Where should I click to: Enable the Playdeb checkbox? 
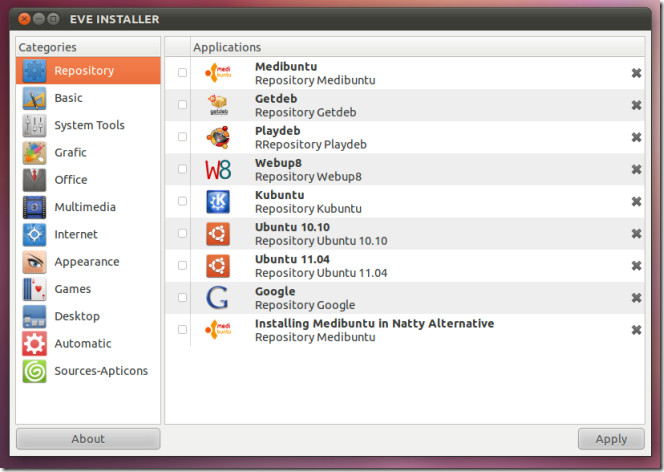coord(182,137)
